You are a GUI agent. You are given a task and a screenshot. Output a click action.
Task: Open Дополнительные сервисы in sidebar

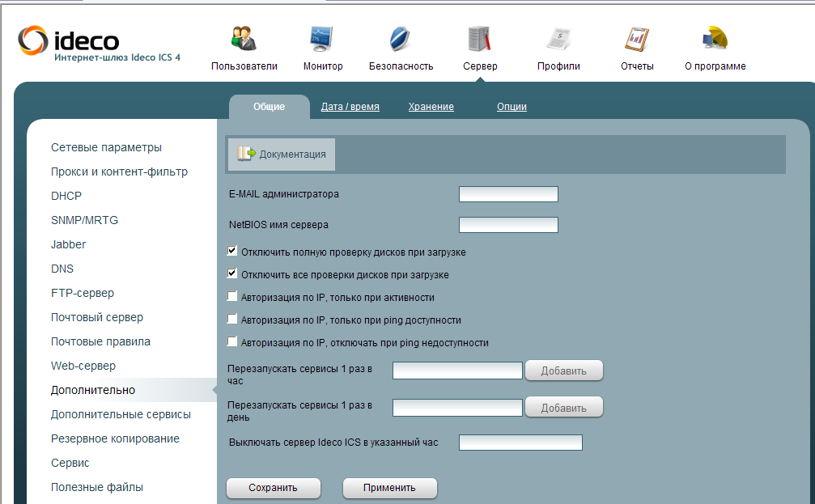pos(121,415)
